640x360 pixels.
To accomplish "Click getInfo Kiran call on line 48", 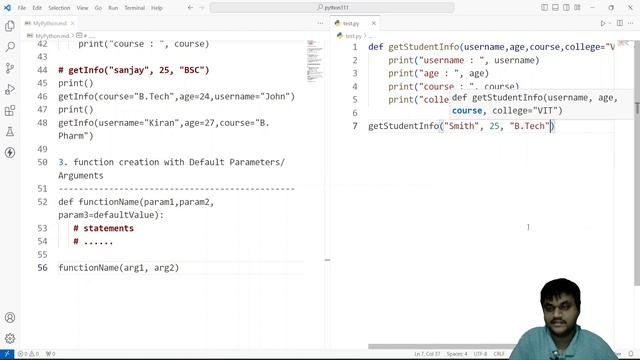I will (164, 129).
